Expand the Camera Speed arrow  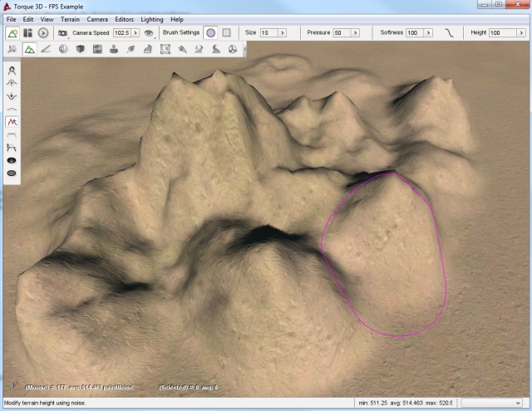point(136,32)
